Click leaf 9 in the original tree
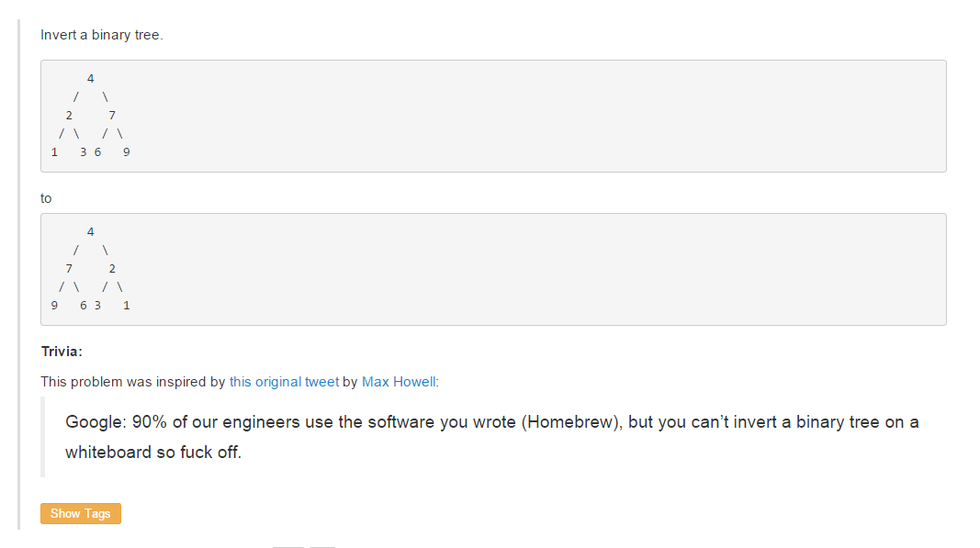Screen dimensions: 980x548 pyautogui.click(x=127, y=152)
